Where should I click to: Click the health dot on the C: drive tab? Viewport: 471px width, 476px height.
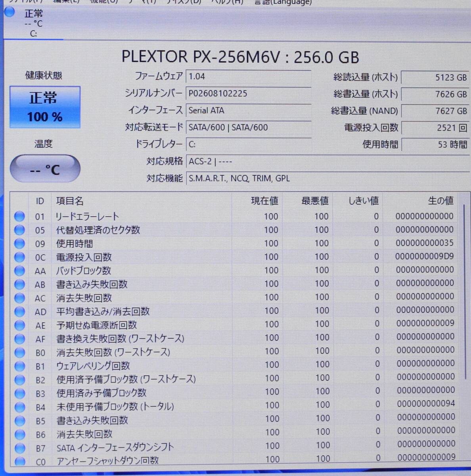click(9, 13)
